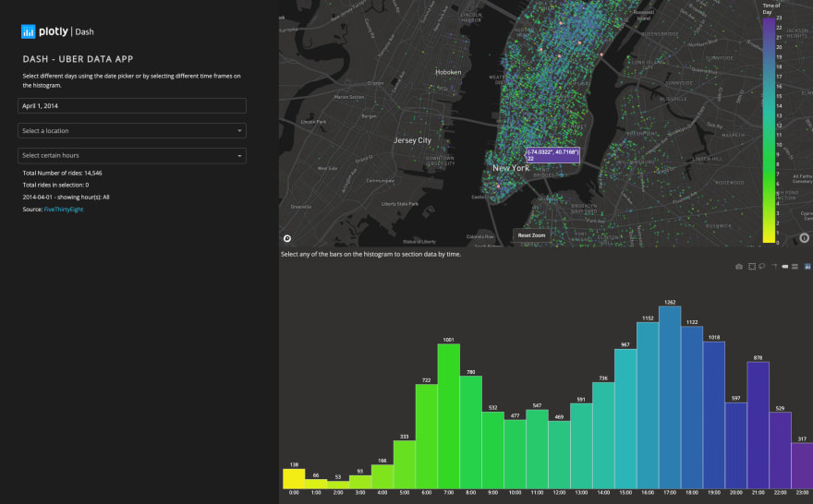The height and width of the screenshot is (504, 813).
Task: Select the 13:00 bar labeled 591
Action: (x=581, y=446)
